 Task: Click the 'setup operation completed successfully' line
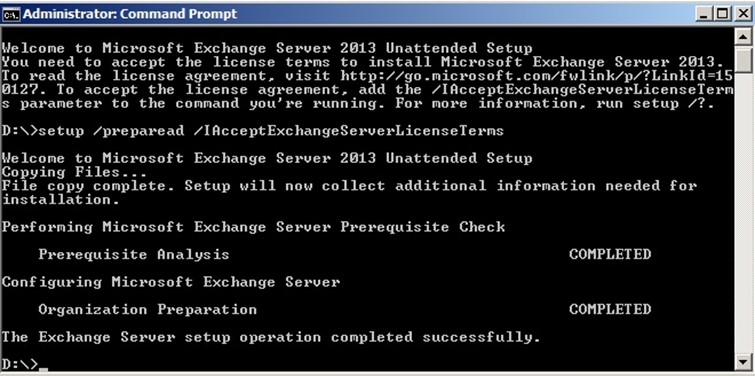271,337
